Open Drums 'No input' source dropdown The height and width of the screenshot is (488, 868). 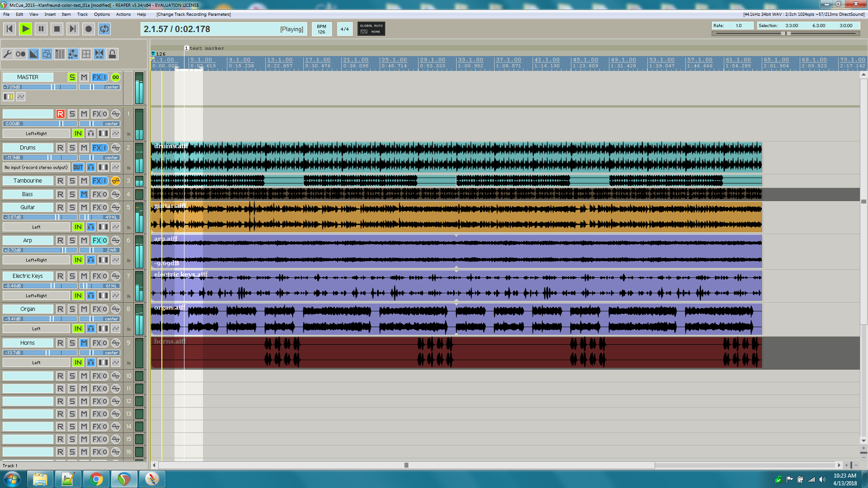coord(36,167)
